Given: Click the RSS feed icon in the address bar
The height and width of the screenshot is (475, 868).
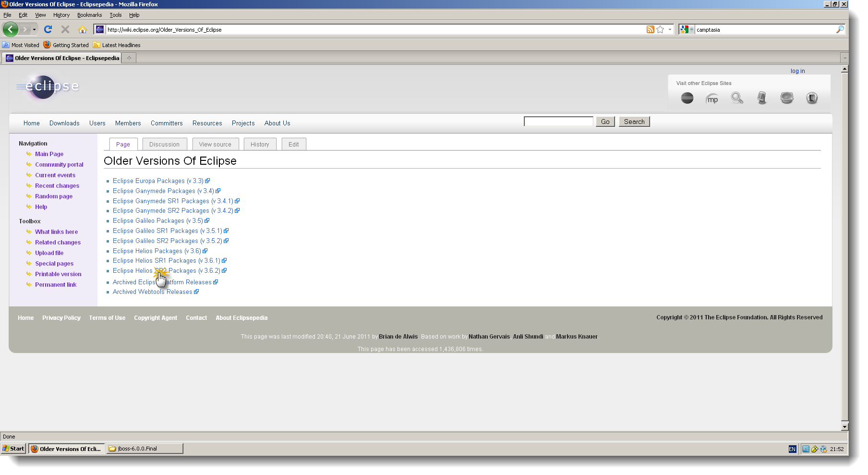Looking at the screenshot, I should [650, 29].
